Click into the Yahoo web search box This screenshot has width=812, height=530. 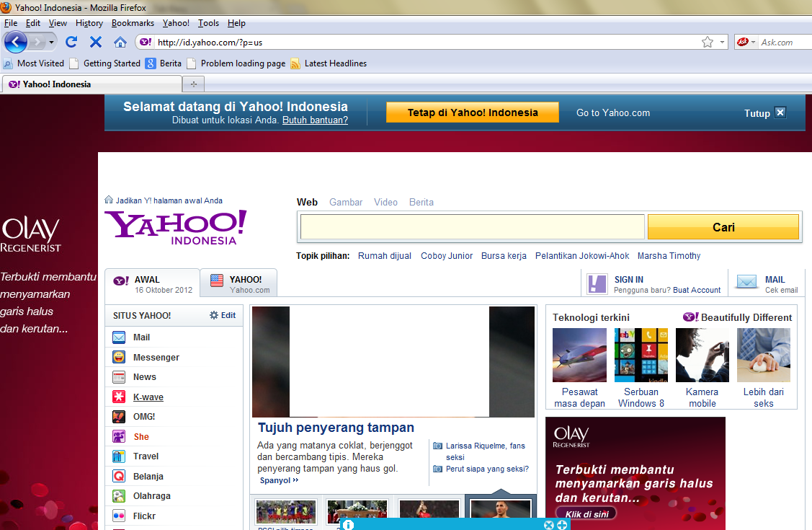473,227
